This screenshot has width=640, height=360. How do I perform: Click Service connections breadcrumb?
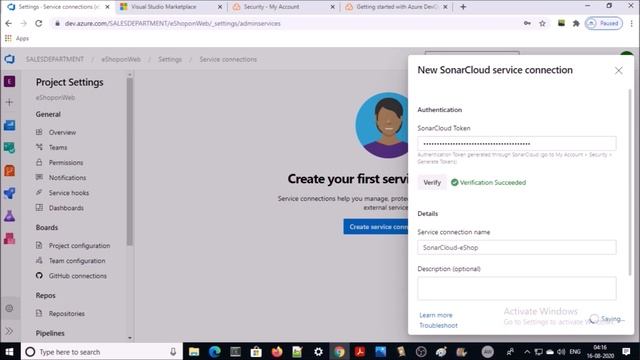228,59
